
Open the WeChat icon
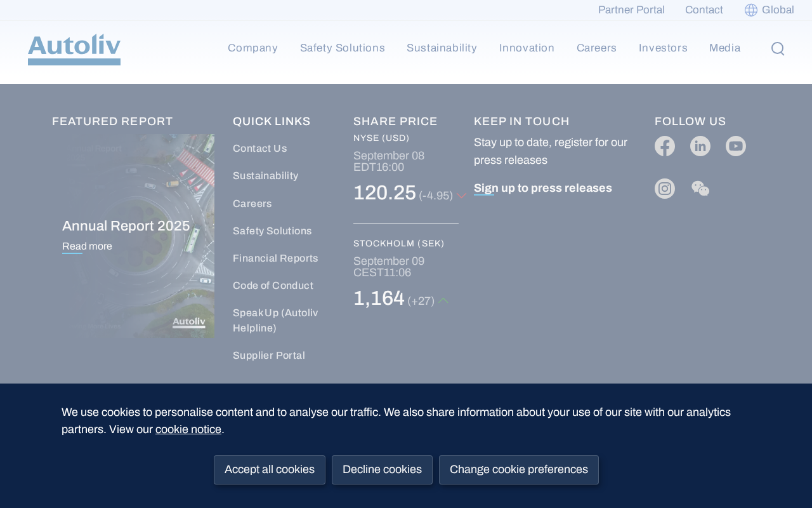point(700,189)
